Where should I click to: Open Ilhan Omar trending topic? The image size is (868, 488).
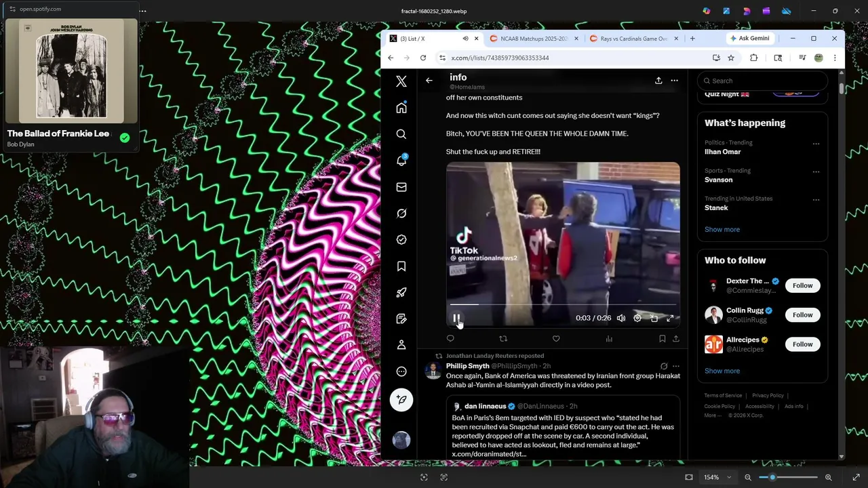pos(722,152)
